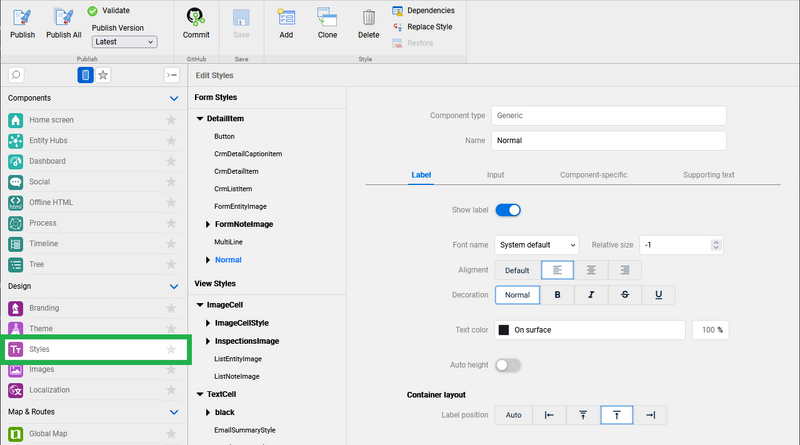Toggle the Show label switch
This screenshot has height=445, width=800.
508,210
